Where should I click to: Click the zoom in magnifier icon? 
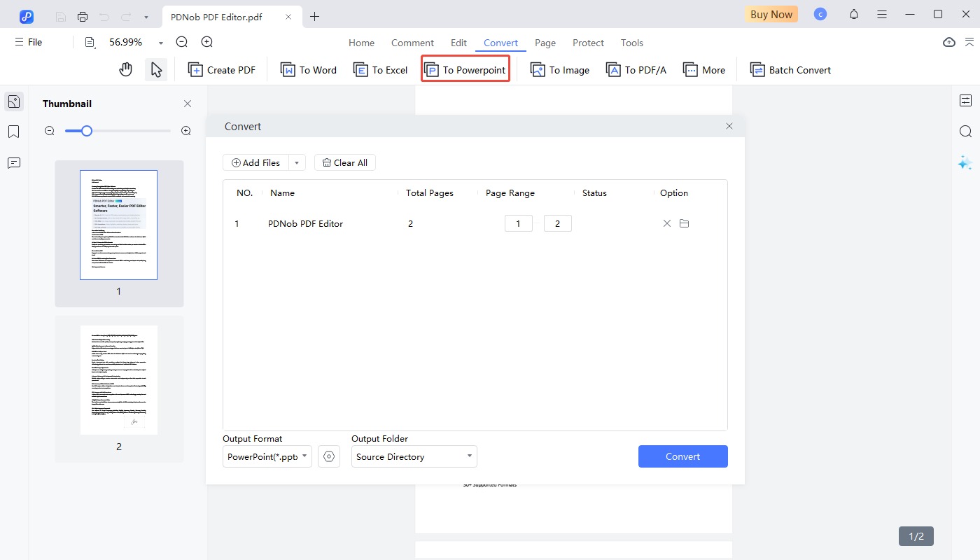pyautogui.click(x=207, y=42)
